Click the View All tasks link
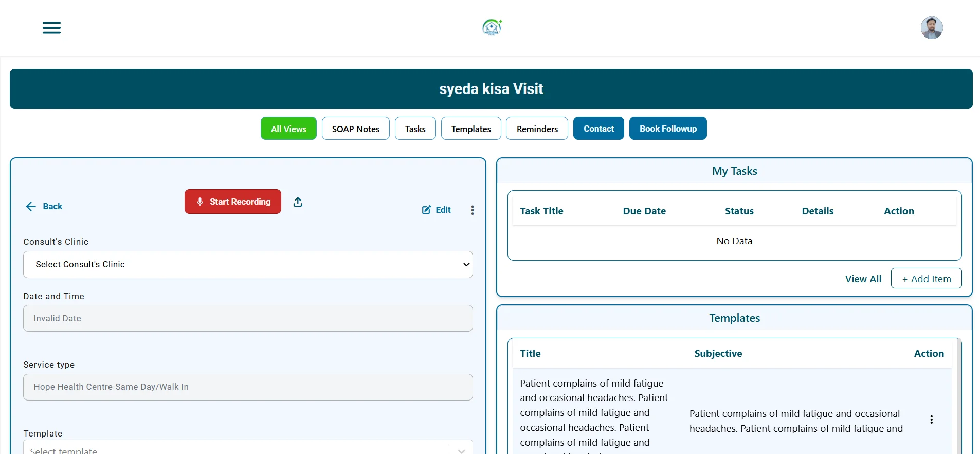The width and height of the screenshot is (980, 454). point(863,279)
